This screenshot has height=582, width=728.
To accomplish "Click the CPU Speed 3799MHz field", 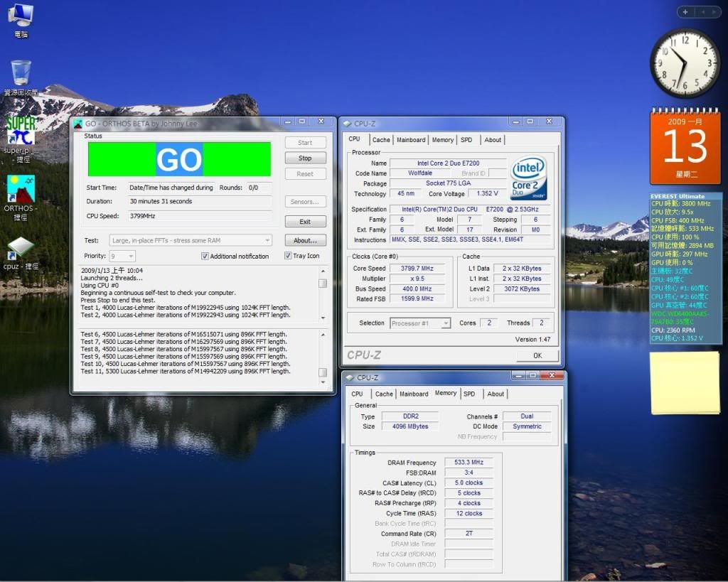I will tap(200, 216).
